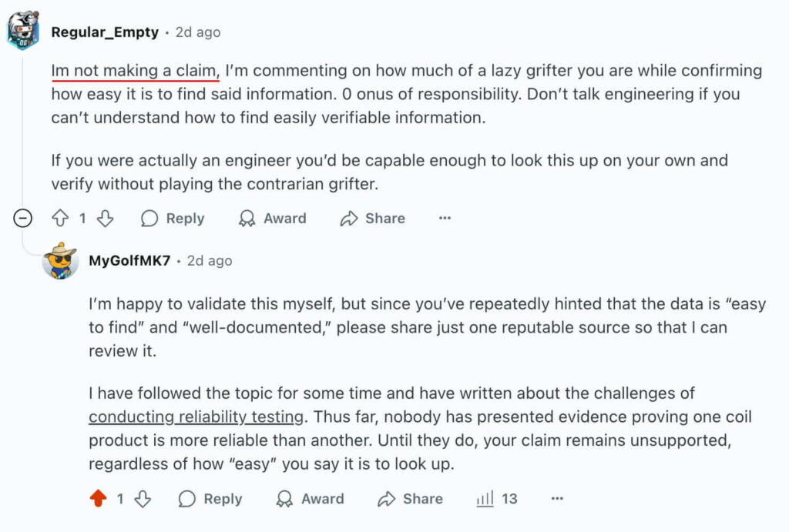The image size is (789, 532).
Task: Open more options for MyGolfMK7 comment
Action: click(x=557, y=498)
